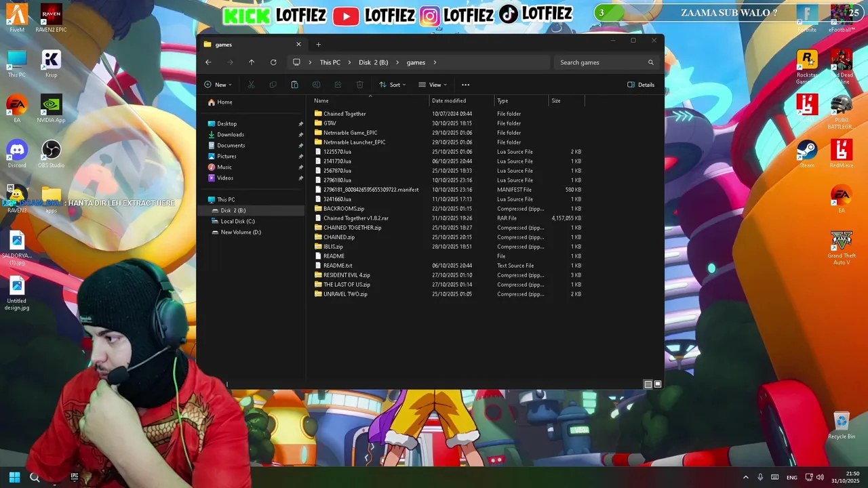
Task: Open the View dropdown
Action: point(433,85)
